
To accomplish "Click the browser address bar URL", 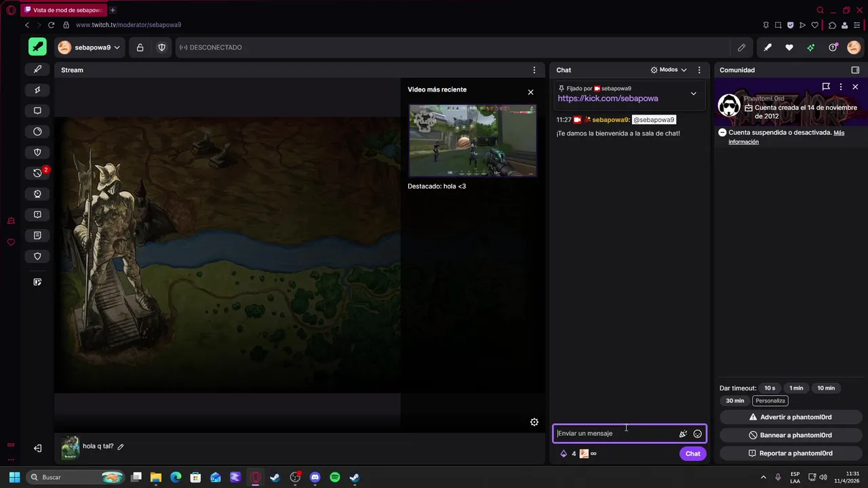I will [x=128, y=25].
